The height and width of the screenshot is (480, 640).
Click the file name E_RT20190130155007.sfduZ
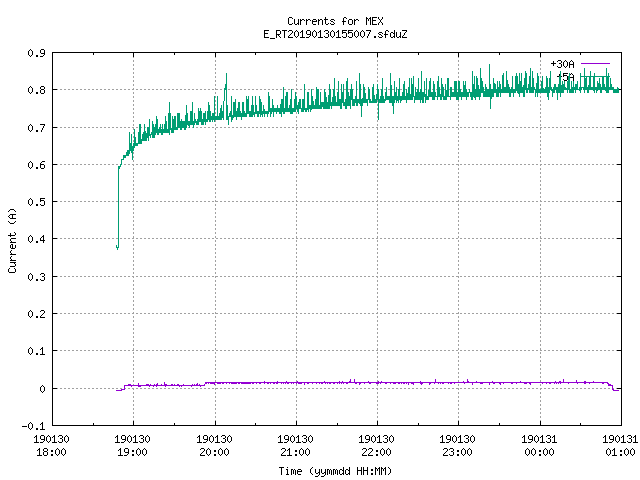335,34
